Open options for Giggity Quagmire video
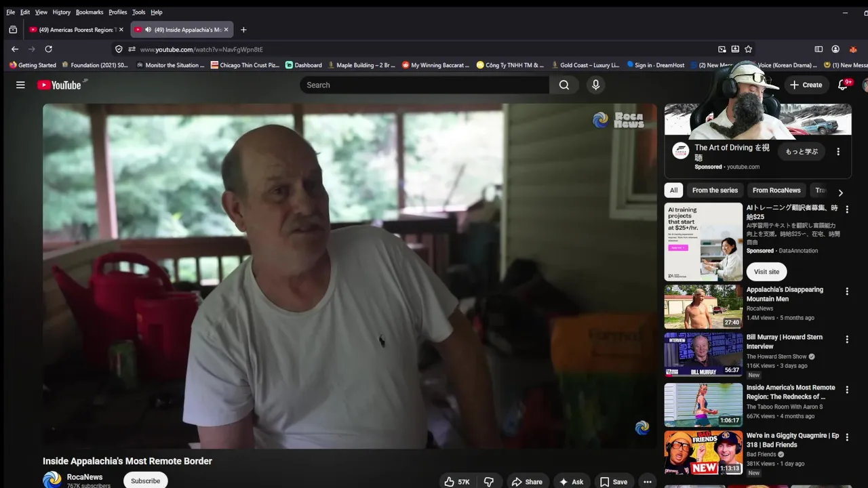 846,437
